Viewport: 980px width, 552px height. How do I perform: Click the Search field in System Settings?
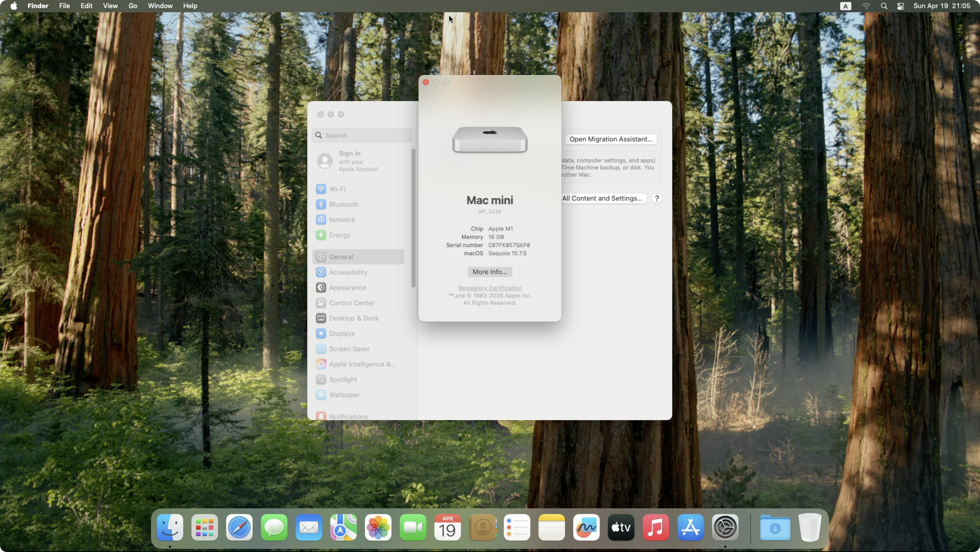(362, 135)
